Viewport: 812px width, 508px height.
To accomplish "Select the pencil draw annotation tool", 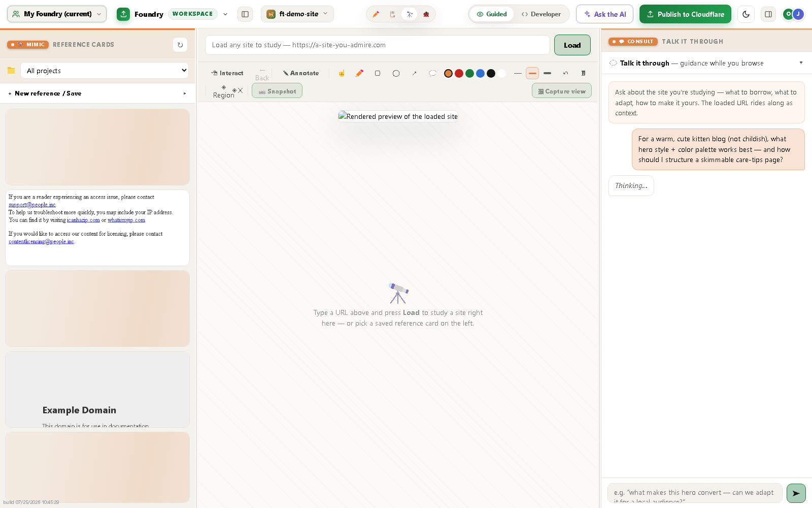I will coord(359,73).
